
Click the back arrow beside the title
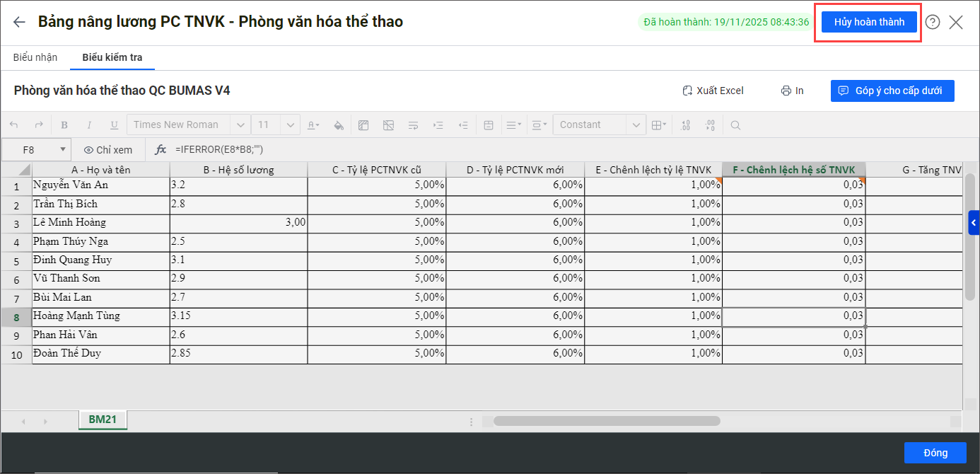pyautogui.click(x=19, y=22)
